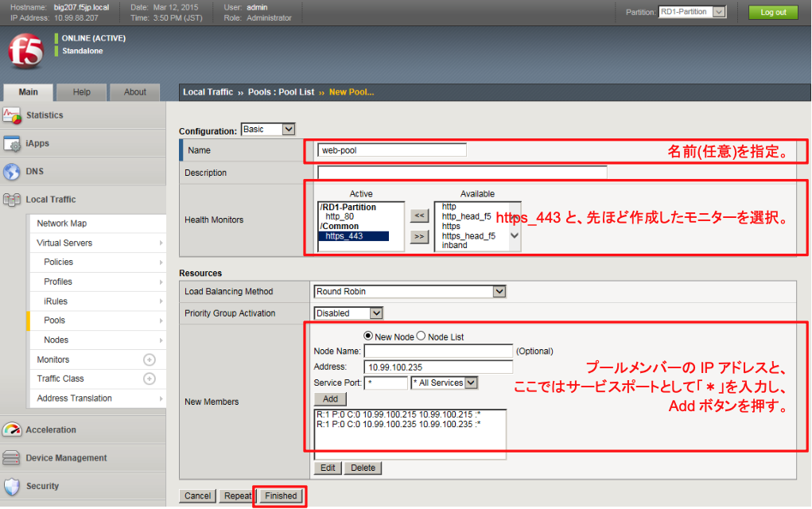Move monitor to Available with >> button
Image resolution: width=812 pixels, height=509 pixels.
tap(419, 237)
